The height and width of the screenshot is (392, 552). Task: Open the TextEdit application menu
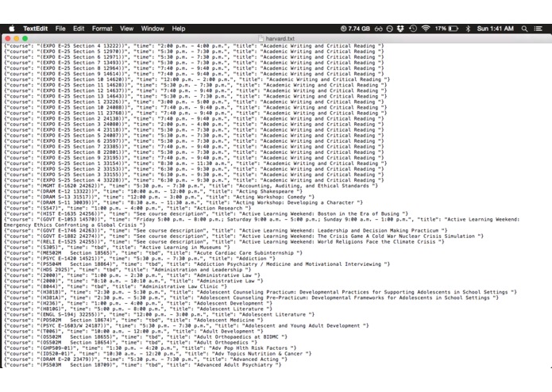35,29
